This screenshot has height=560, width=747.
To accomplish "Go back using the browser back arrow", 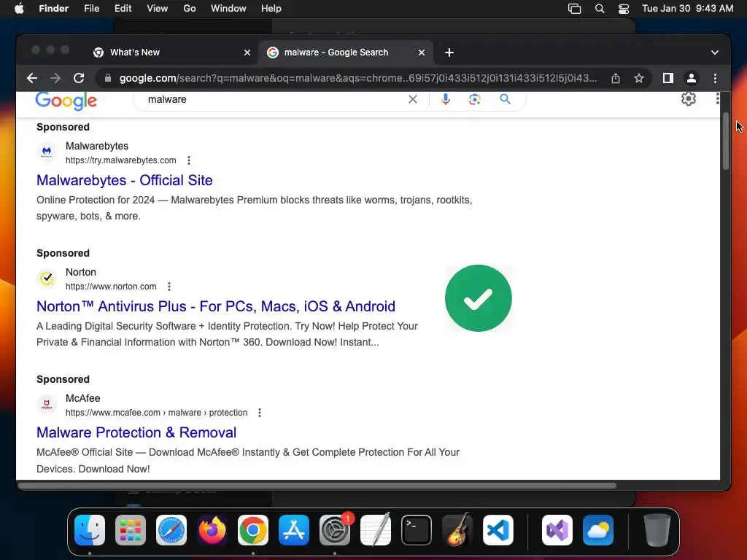I will [32, 78].
